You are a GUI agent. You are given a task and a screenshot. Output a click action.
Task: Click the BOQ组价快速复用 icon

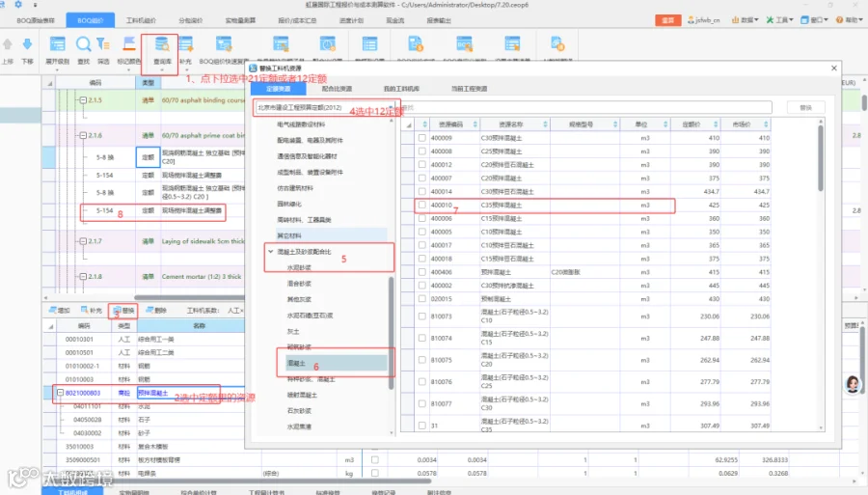(x=224, y=44)
